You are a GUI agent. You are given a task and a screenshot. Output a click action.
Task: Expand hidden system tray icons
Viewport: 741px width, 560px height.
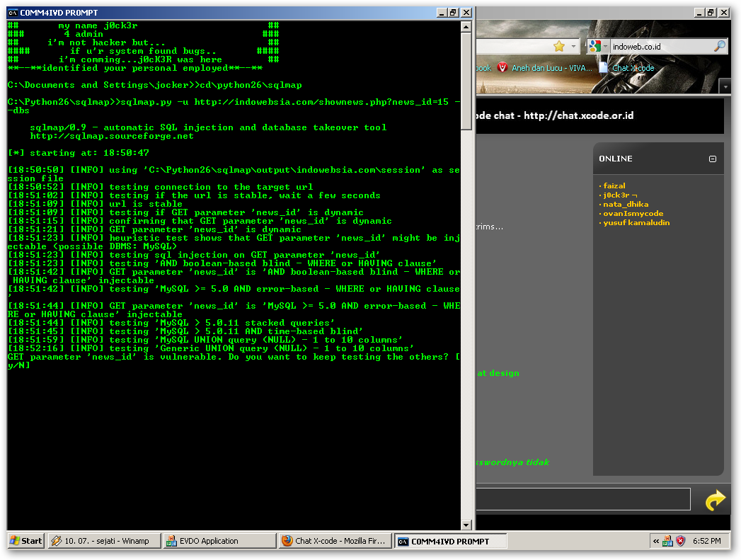(656, 541)
